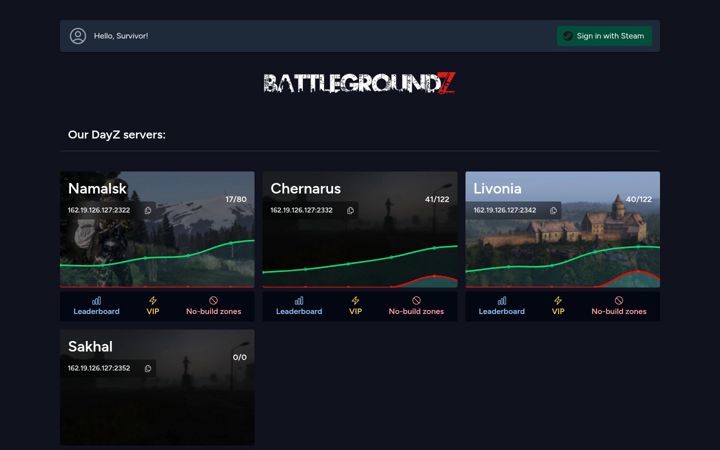Viewport: 720px width, 450px height.
Task: Click the BattlegroundZ logo
Action: coord(360,83)
